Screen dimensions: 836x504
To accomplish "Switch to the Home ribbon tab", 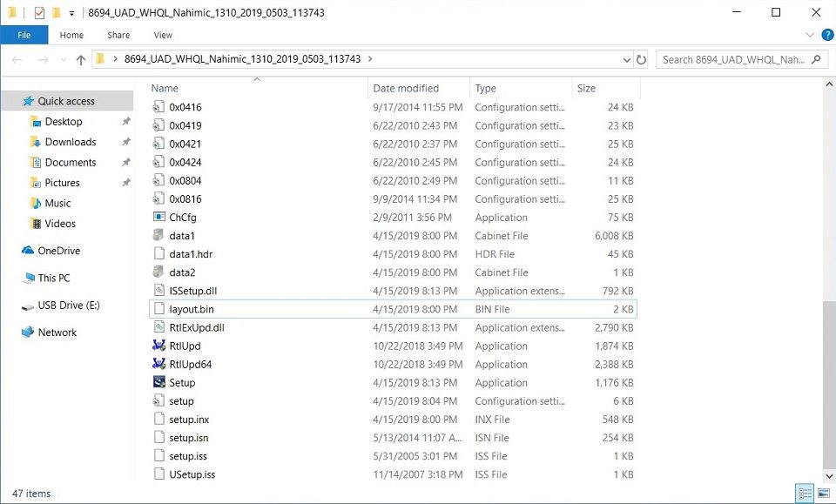I will click(71, 35).
